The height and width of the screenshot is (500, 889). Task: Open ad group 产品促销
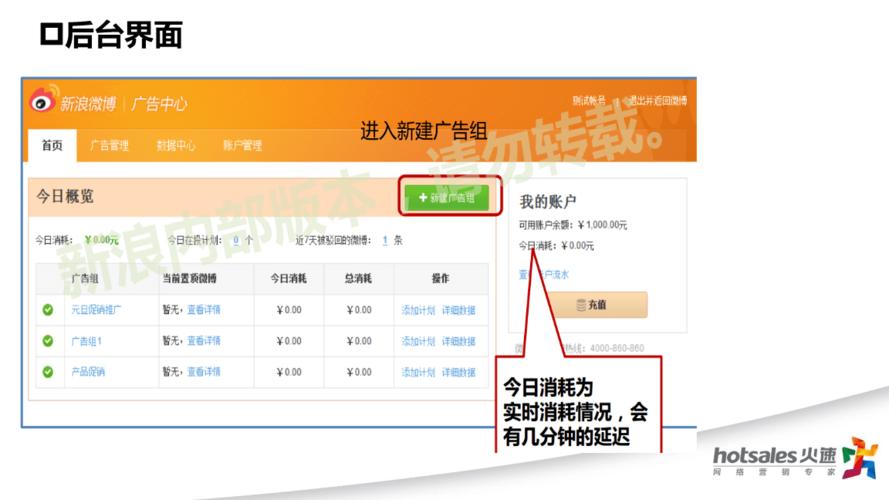[x=88, y=372]
